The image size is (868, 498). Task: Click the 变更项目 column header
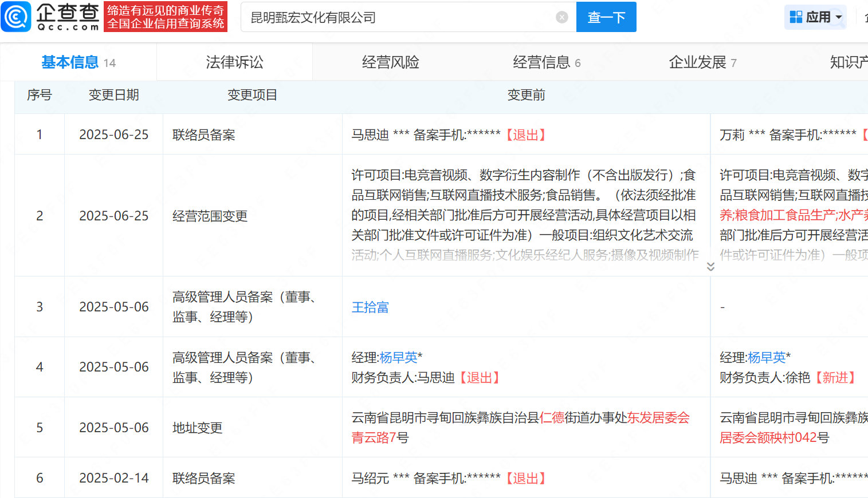click(x=253, y=95)
